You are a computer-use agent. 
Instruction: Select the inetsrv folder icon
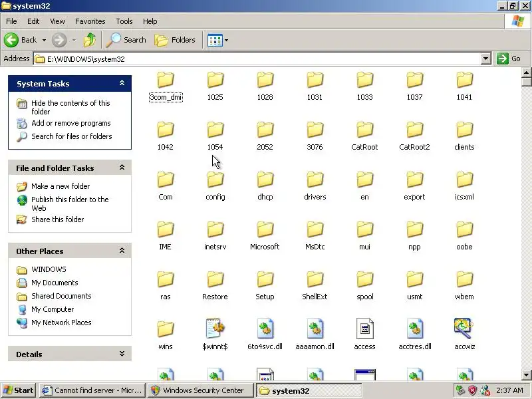pyautogui.click(x=215, y=229)
